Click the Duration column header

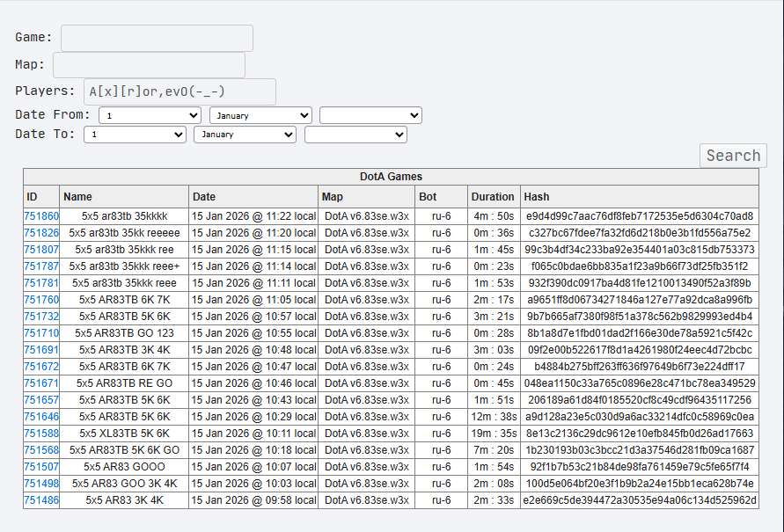[494, 197]
